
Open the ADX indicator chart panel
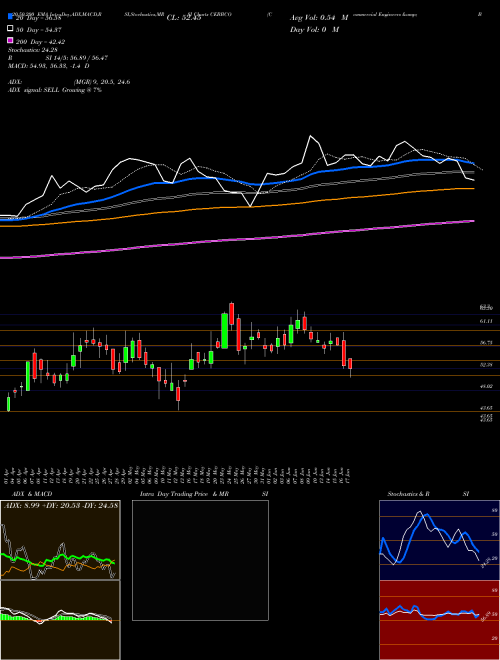click(60, 540)
